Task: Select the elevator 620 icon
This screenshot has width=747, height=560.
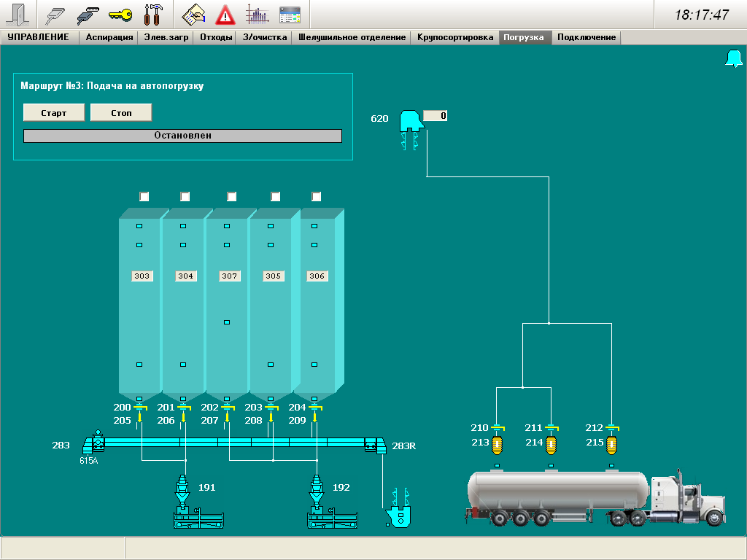Action: tap(410, 122)
